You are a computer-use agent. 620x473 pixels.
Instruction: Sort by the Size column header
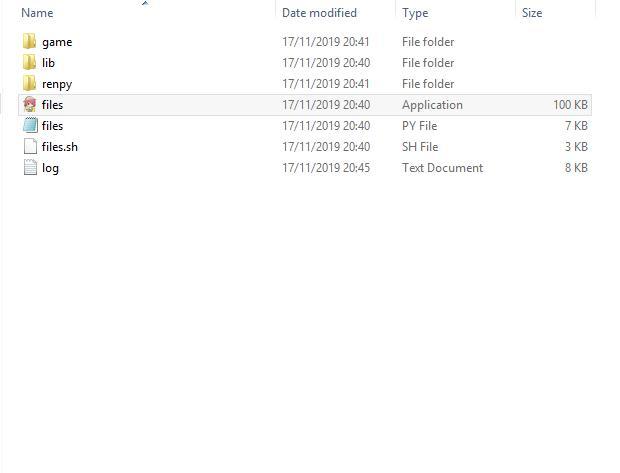[532, 13]
